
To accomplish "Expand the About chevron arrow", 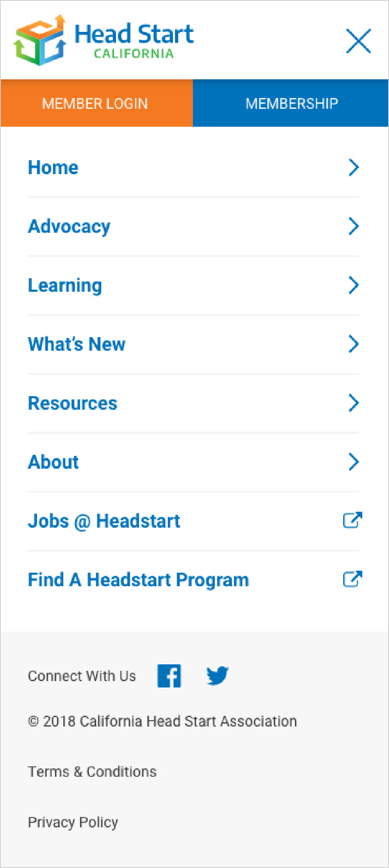I will (354, 462).
